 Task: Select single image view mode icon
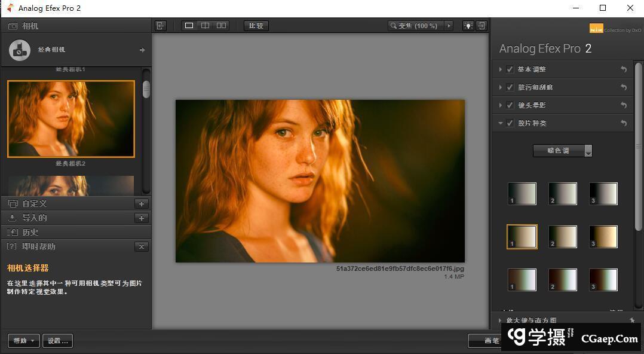click(x=189, y=26)
